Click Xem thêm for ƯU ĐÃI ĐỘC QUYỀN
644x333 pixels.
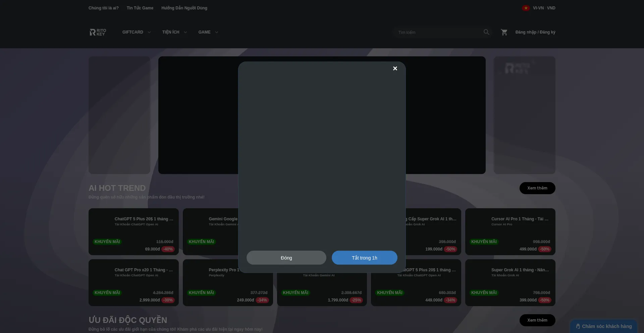[x=537, y=320]
